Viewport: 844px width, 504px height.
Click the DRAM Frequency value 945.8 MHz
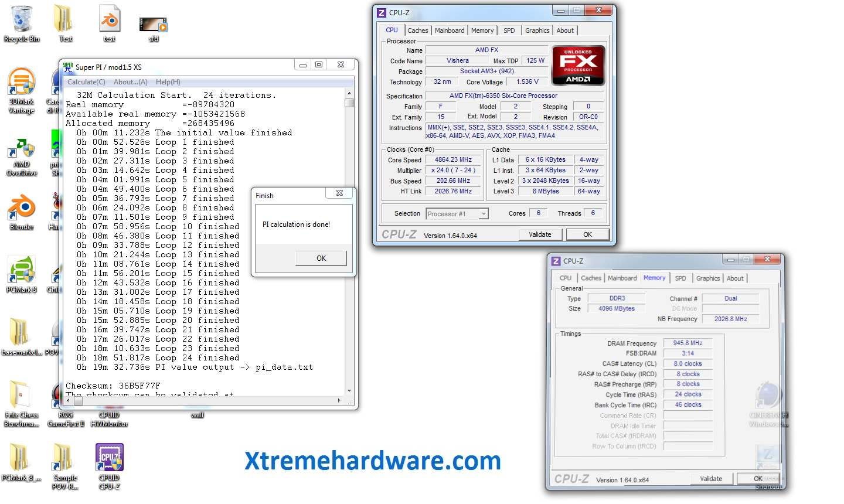pyautogui.click(x=688, y=343)
